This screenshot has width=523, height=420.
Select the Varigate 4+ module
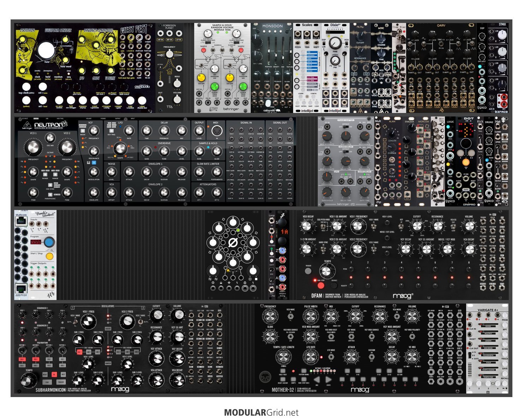click(x=487, y=348)
